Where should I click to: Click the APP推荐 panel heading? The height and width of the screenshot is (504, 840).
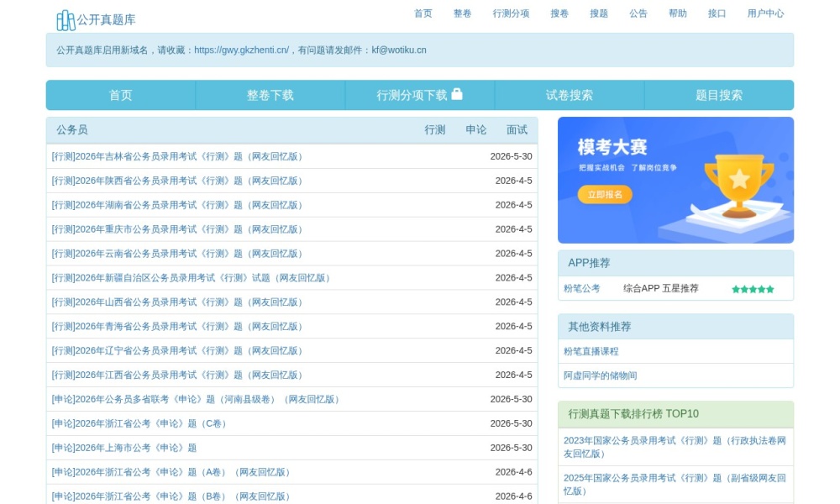[589, 263]
